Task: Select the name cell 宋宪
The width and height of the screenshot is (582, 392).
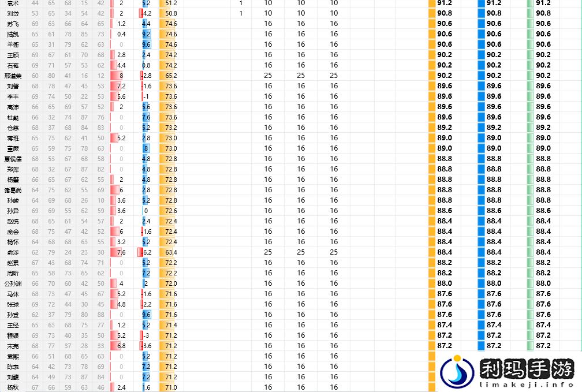Action: click(x=13, y=346)
